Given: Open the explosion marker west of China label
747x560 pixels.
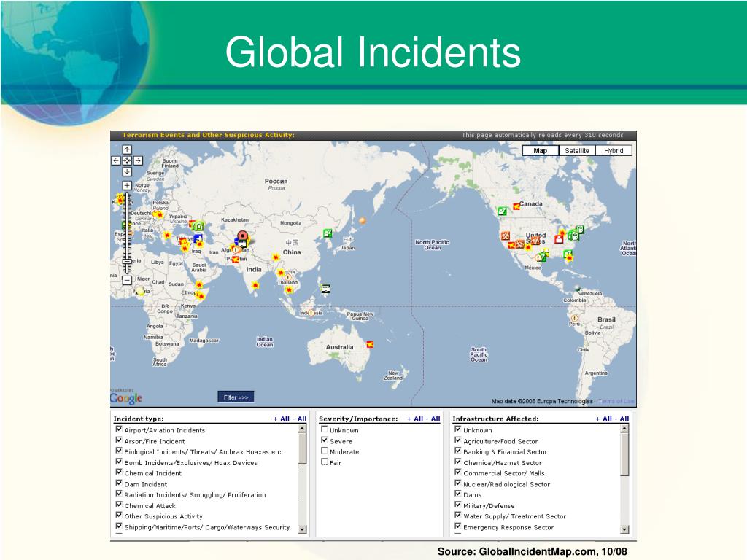Looking at the screenshot, I should click(x=275, y=257).
